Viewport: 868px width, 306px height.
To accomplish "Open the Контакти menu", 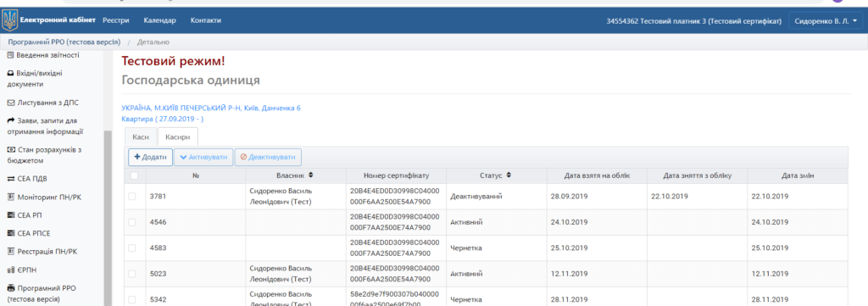I will (206, 20).
